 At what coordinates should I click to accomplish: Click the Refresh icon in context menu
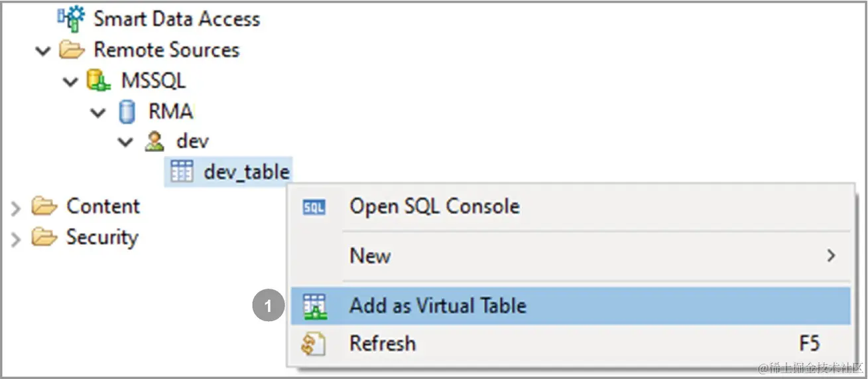[x=313, y=344]
